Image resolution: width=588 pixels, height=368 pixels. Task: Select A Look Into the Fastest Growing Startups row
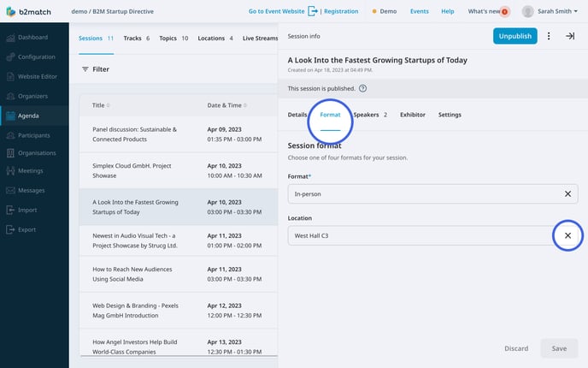(179, 207)
